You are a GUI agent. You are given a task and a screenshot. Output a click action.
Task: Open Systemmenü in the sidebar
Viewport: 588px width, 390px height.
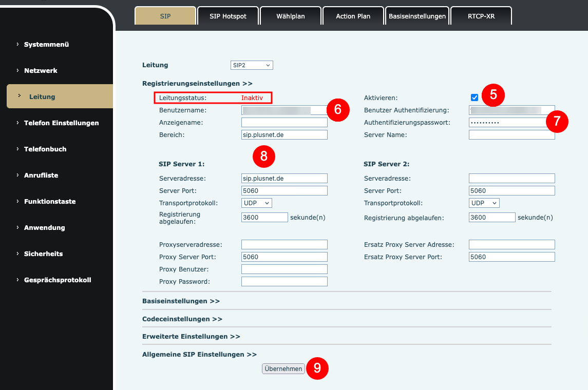47,44
